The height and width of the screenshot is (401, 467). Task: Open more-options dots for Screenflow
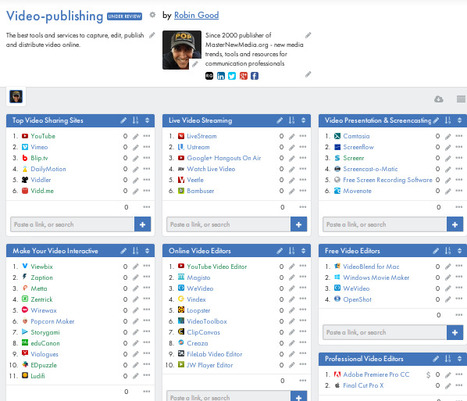459,147
